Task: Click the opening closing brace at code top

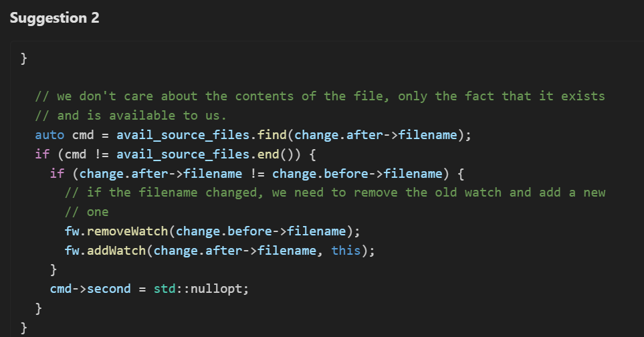Action: [x=24, y=58]
